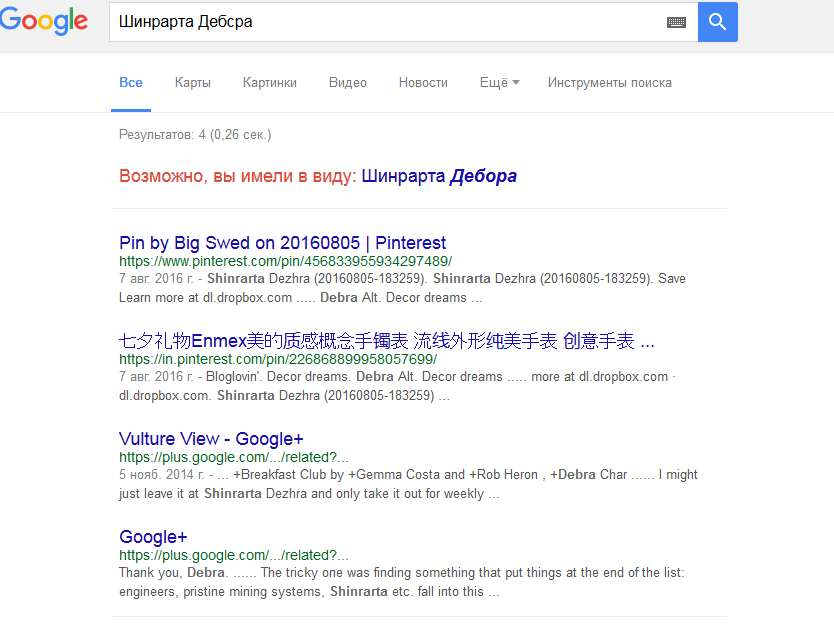Click snippet line 'Learn more at dl.dropbox.com'

point(301,297)
